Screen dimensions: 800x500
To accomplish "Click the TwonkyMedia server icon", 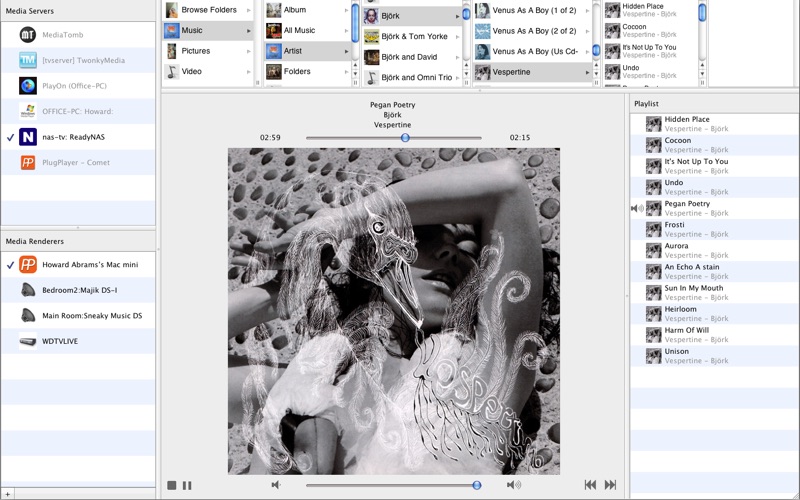I will pyautogui.click(x=28, y=60).
